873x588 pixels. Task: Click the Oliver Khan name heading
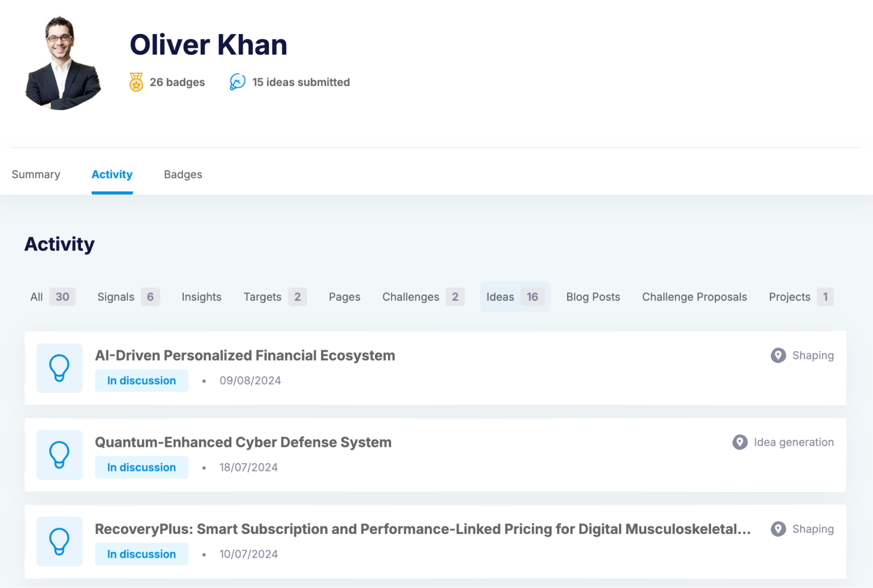pyautogui.click(x=208, y=45)
